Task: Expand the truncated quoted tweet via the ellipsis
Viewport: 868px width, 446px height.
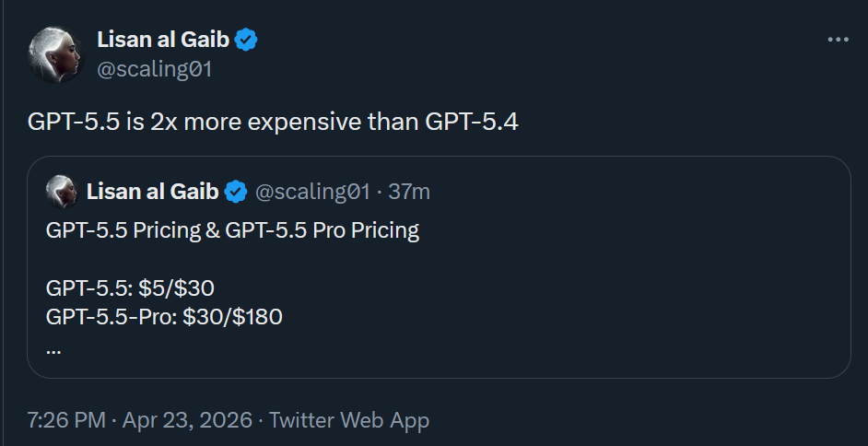Action: [53, 348]
